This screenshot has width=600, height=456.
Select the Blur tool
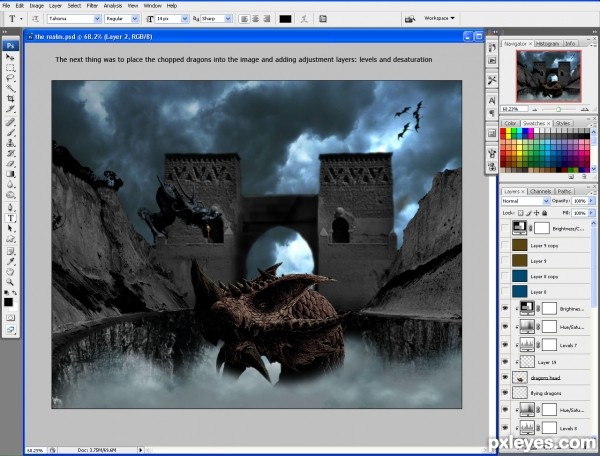pos(10,184)
